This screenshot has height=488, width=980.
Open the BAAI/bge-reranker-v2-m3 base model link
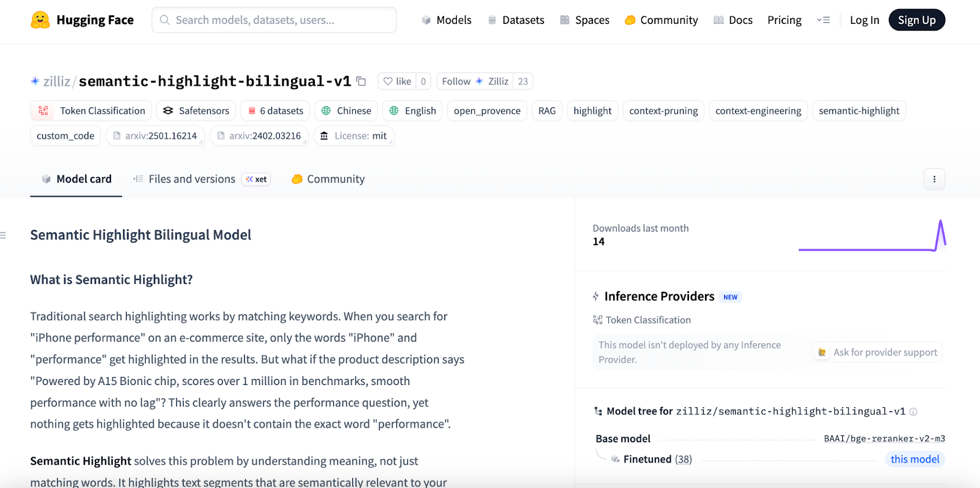coord(884,439)
